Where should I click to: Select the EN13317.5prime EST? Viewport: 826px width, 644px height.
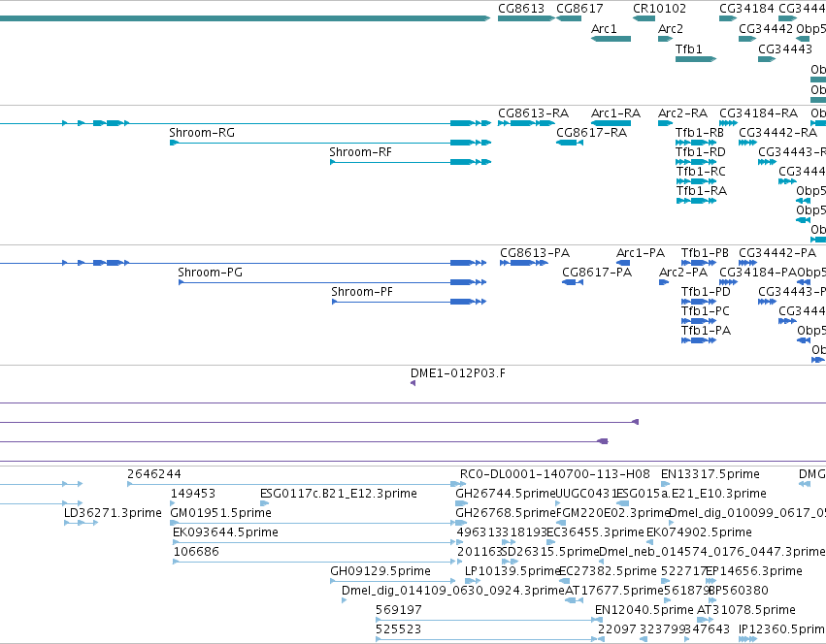pos(665,484)
